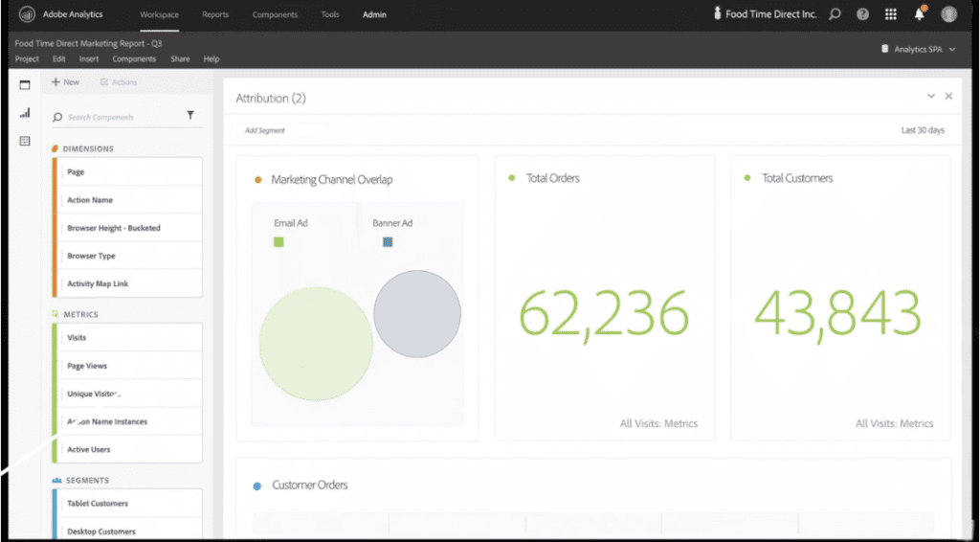Click the 62,236 Total Orders value
The width and height of the screenshot is (980, 542).
604,314
